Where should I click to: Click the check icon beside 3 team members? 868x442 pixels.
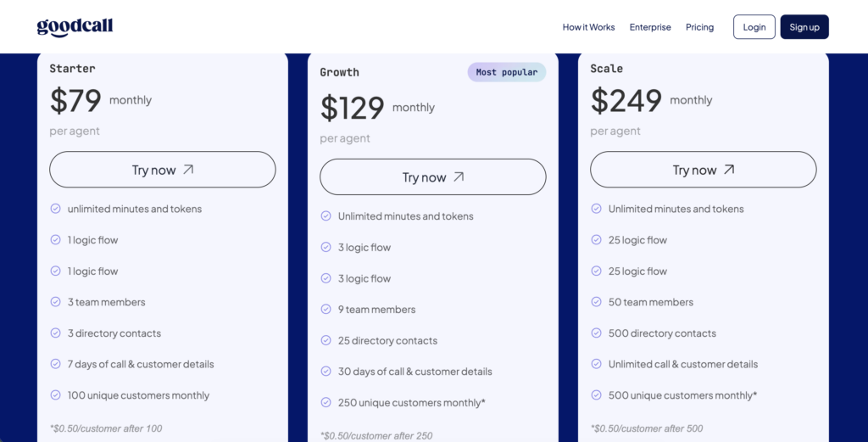(x=55, y=302)
